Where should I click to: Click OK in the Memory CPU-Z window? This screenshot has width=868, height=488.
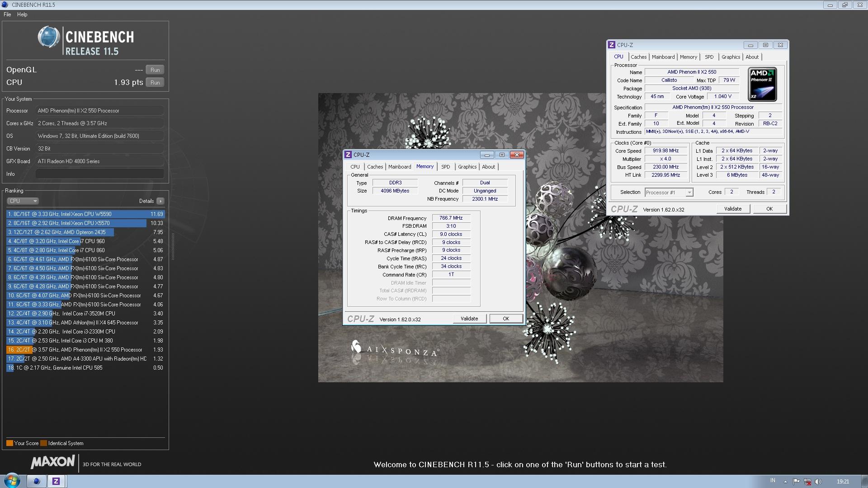506,319
